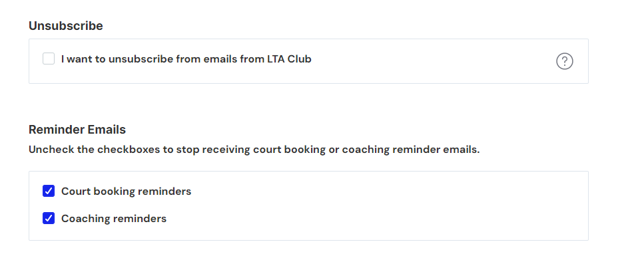Uncheck the Court booking reminders checkbox
644x256 pixels.
[49, 191]
